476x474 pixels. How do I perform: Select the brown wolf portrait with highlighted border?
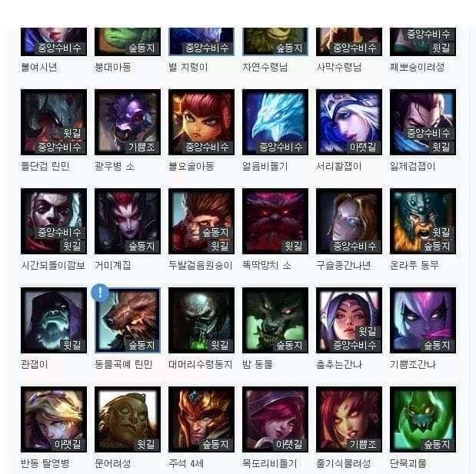128,320
